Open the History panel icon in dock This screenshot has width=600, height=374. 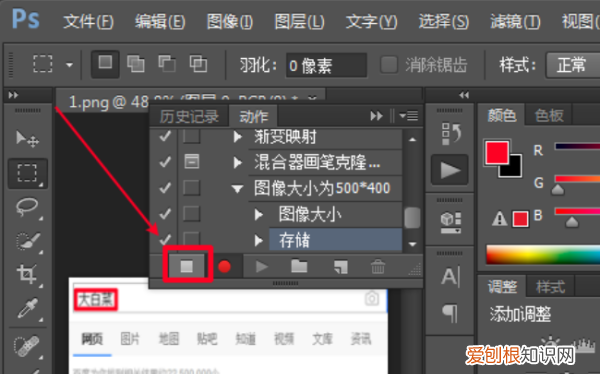(450, 134)
